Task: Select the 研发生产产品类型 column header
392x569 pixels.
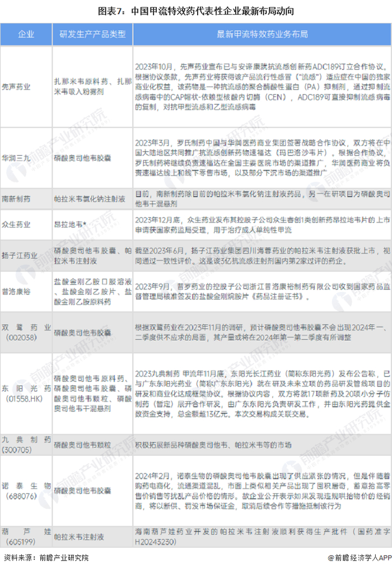Action: [x=92, y=35]
